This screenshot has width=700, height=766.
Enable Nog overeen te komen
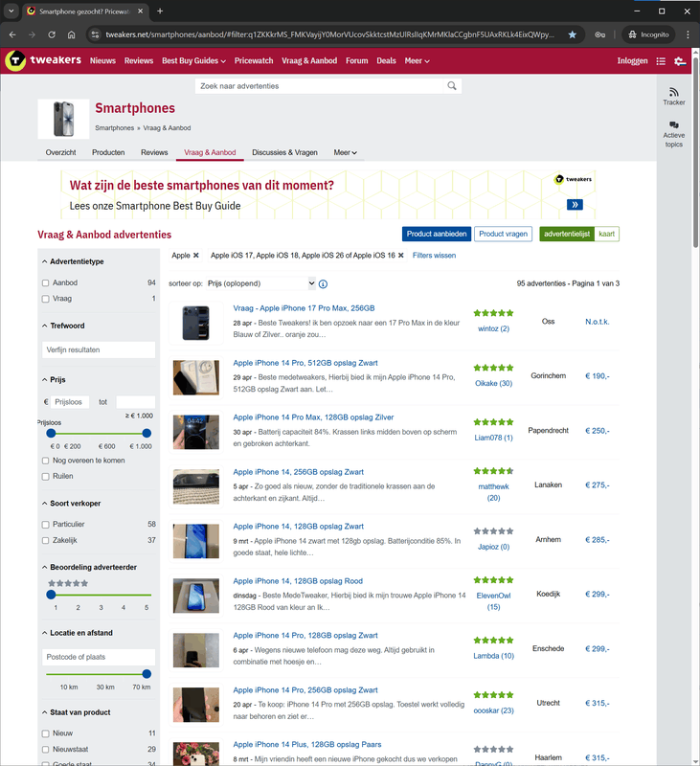pyautogui.click(x=45, y=461)
